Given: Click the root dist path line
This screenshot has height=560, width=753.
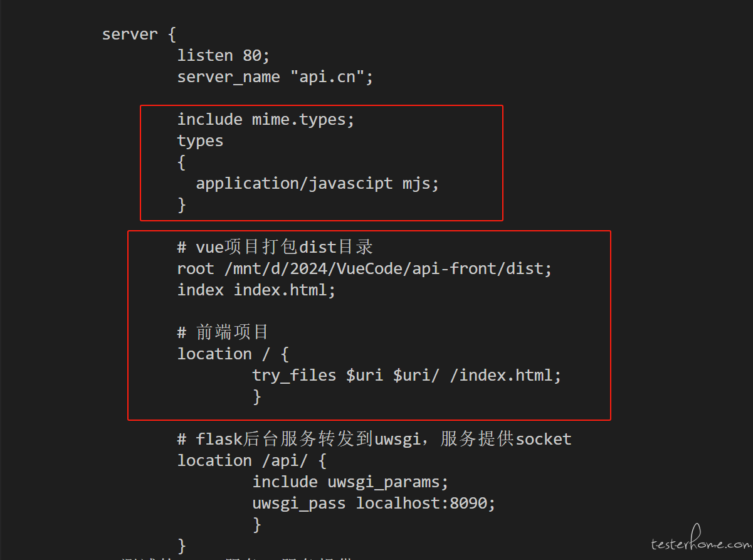Looking at the screenshot, I should click(364, 269).
